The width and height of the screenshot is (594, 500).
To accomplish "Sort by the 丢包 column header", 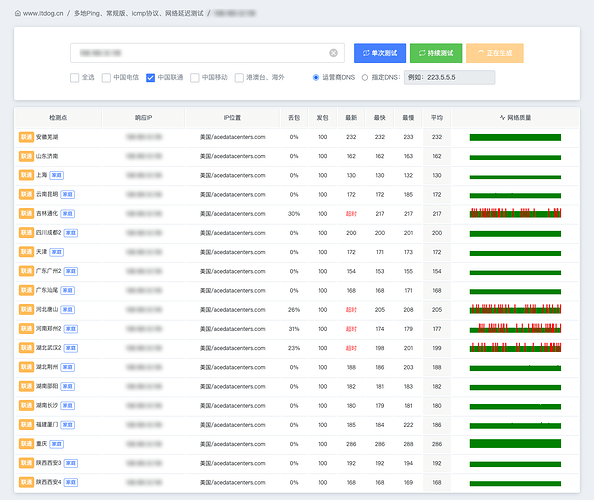I will click(x=294, y=118).
